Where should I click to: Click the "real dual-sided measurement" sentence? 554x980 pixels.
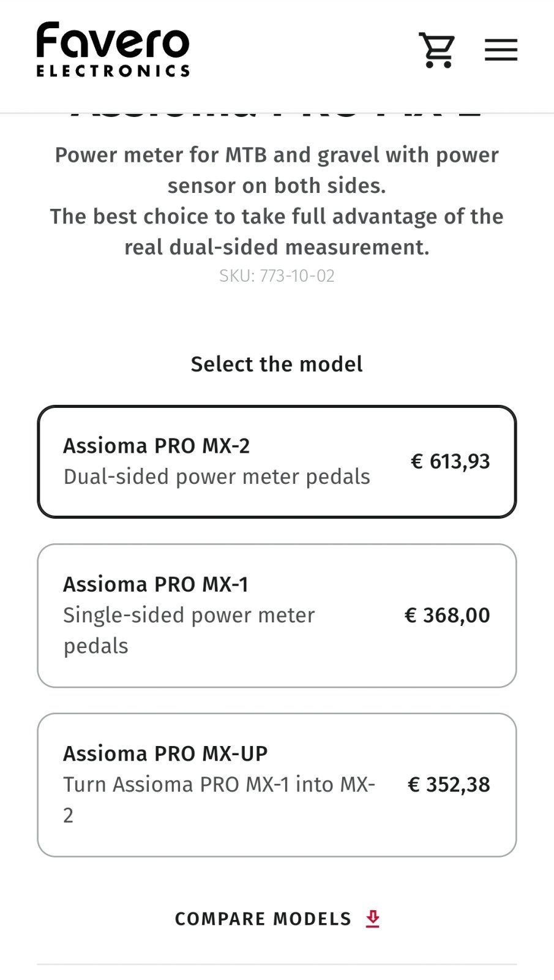[277, 247]
